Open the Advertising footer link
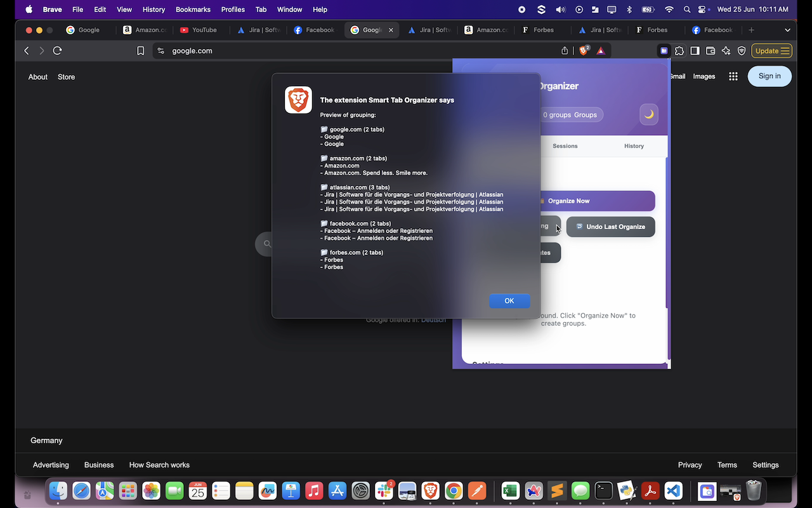812x508 pixels. pyautogui.click(x=51, y=465)
